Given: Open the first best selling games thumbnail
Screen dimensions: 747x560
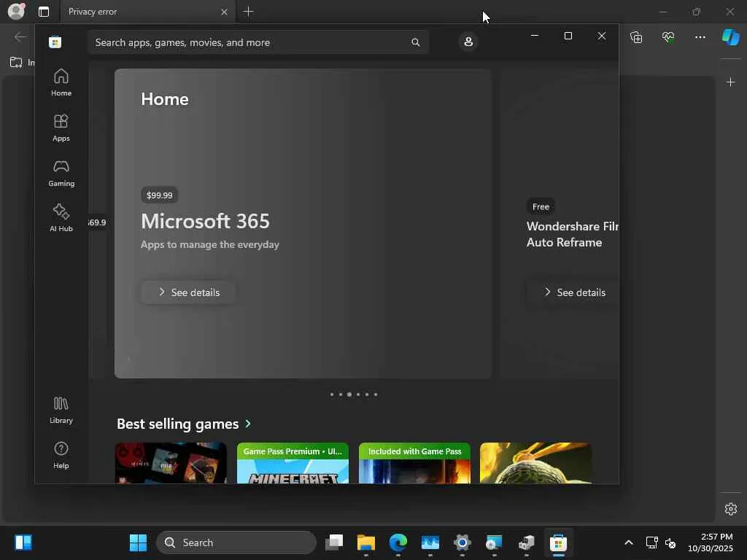Looking at the screenshot, I should coord(171,463).
